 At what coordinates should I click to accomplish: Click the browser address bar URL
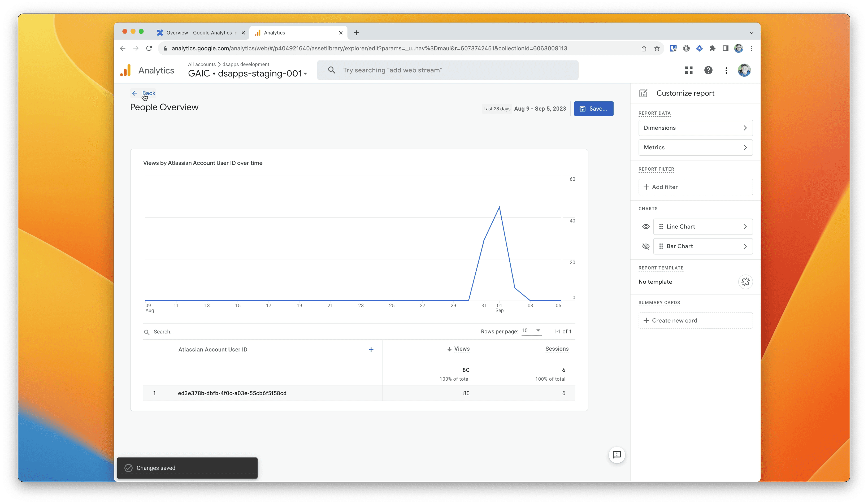tap(369, 49)
